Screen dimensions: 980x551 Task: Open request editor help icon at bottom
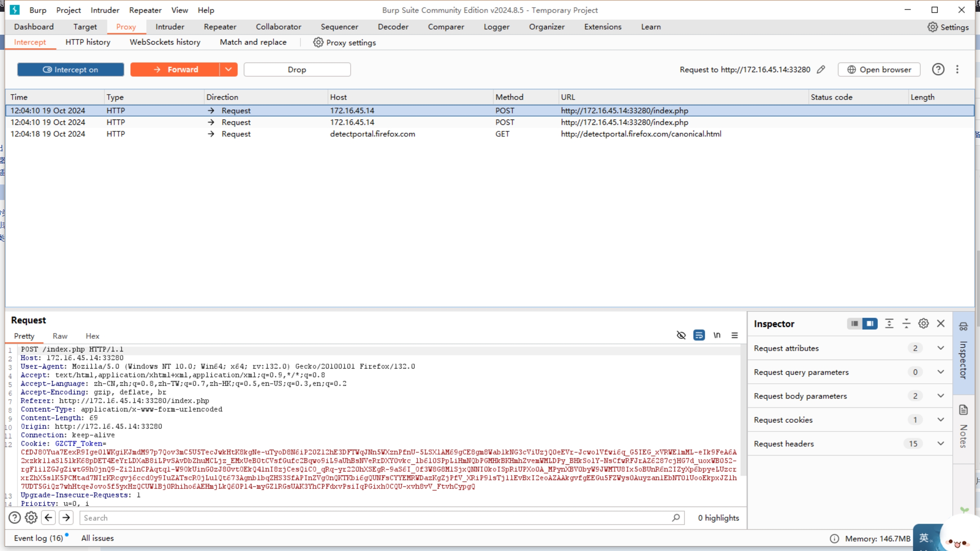pyautogui.click(x=15, y=518)
